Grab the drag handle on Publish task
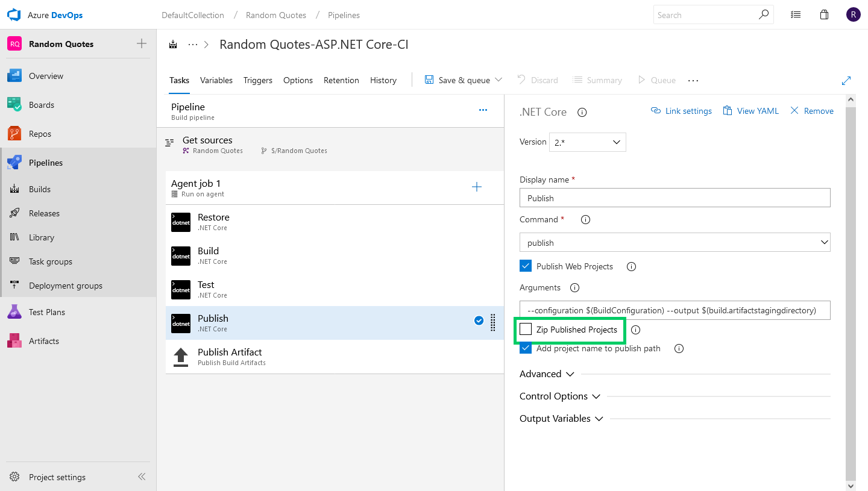868x491 pixels. click(x=492, y=322)
